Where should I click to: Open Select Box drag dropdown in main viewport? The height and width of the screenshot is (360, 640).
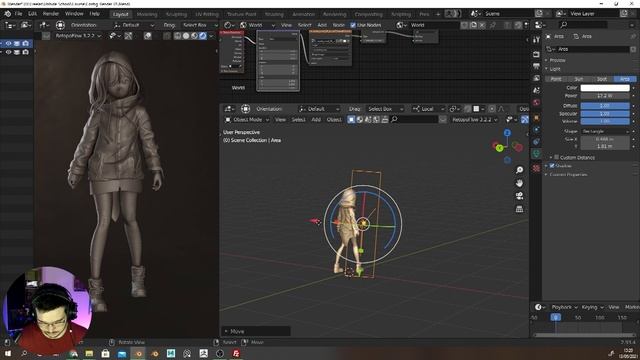click(x=385, y=109)
